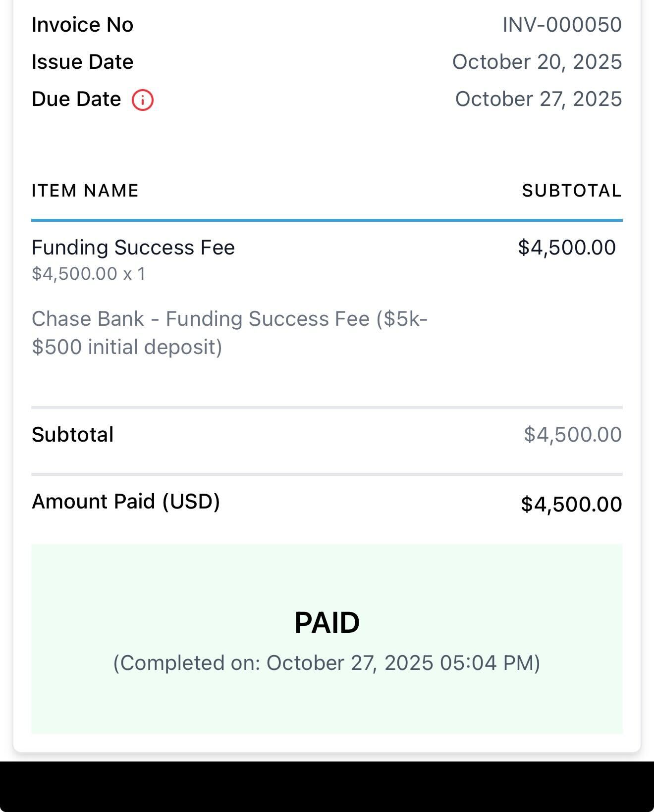The width and height of the screenshot is (654, 812).
Task: Click the Due Date label text
Action: (x=76, y=99)
